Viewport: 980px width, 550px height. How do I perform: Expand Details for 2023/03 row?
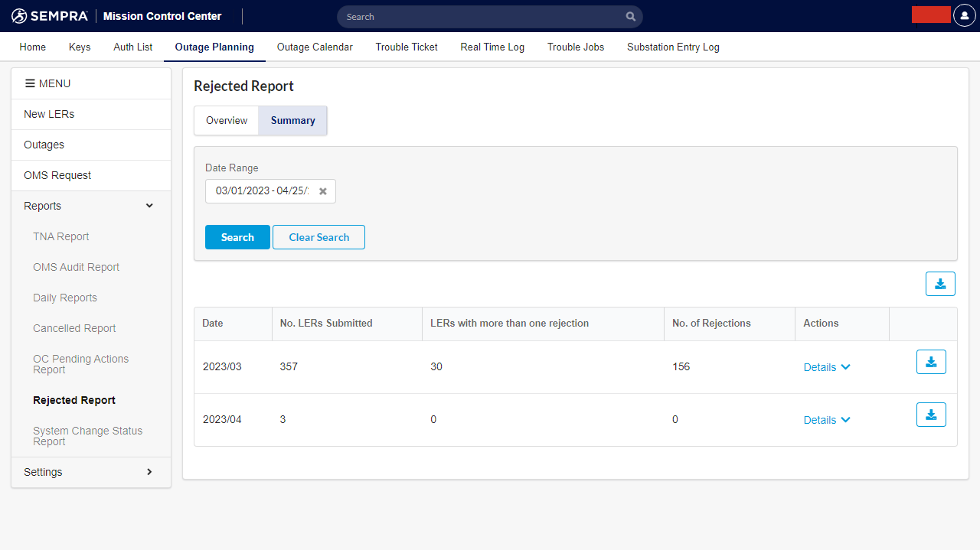click(x=827, y=367)
